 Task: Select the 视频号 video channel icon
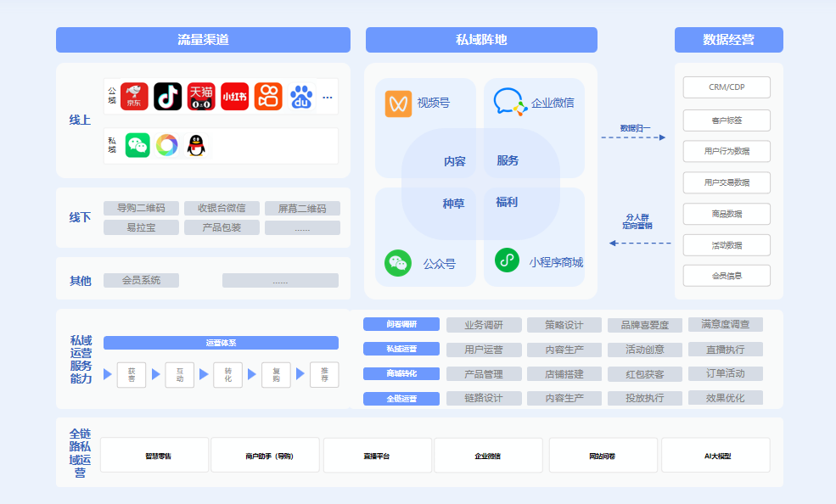[x=398, y=104]
